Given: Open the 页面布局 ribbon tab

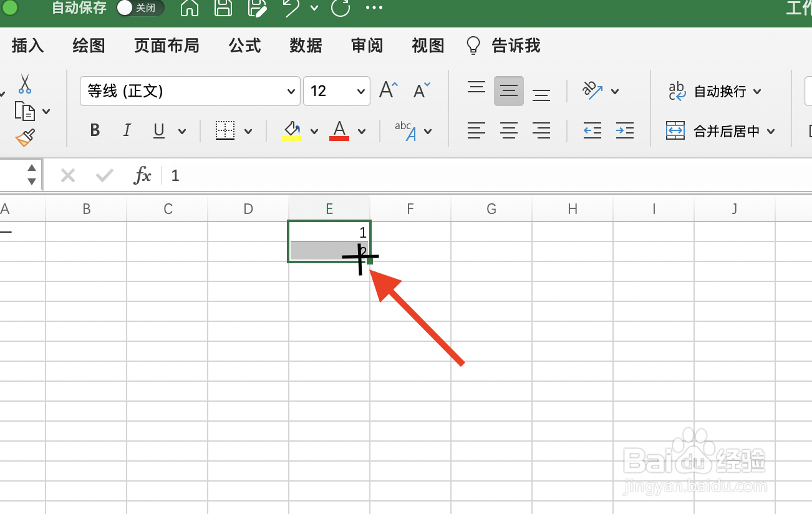Looking at the screenshot, I should 167,46.
